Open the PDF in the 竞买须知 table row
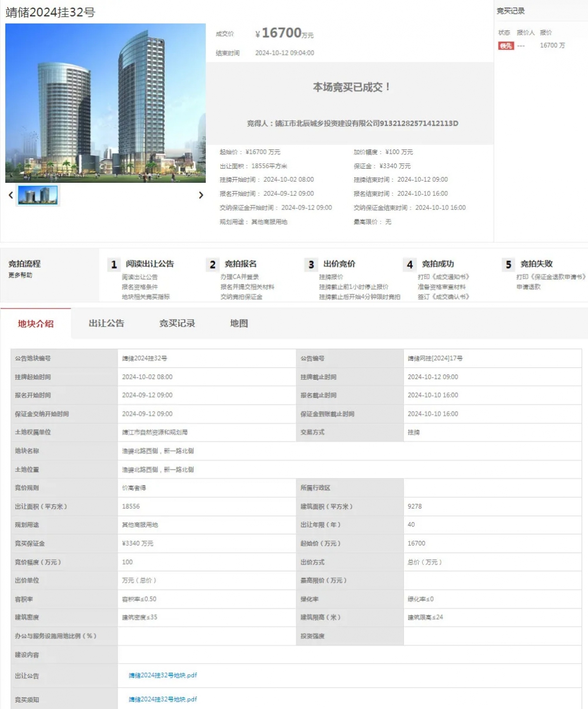Viewport: 588px width, 709px height. [163, 700]
